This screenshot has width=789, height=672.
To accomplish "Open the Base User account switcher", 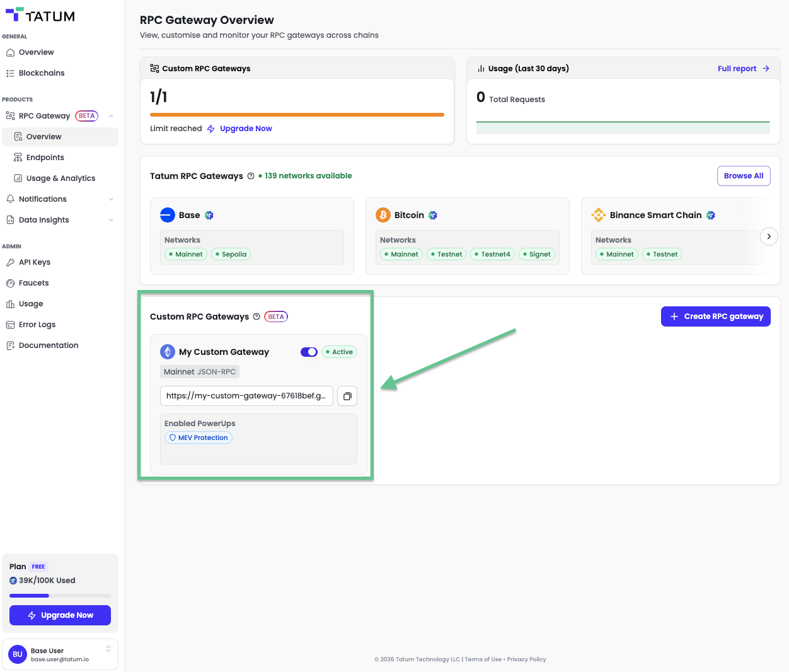I will click(x=60, y=654).
